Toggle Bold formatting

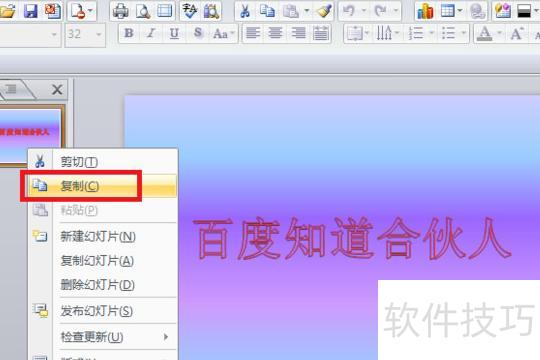(129, 33)
